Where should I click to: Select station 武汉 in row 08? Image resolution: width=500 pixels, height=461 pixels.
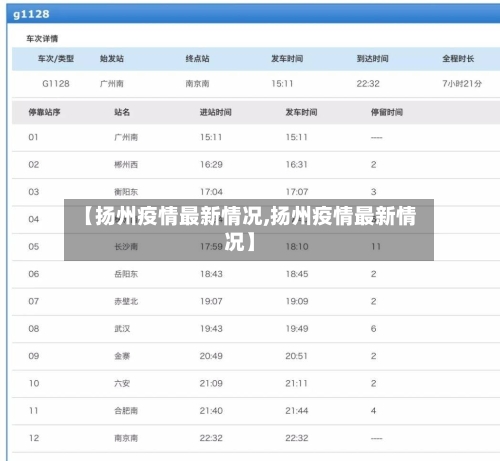click(122, 328)
